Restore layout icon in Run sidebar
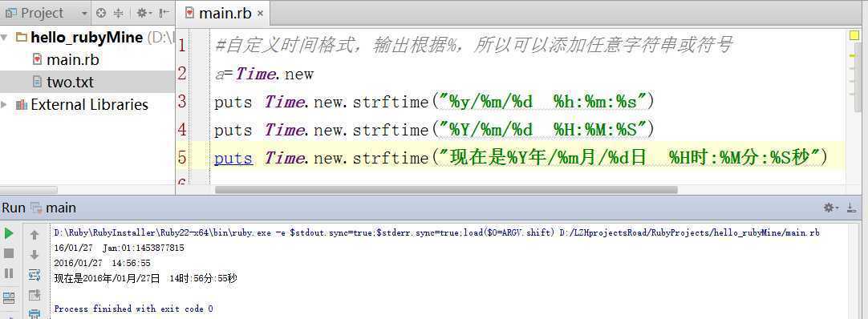The height and width of the screenshot is (319, 868). click(x=9, y=298)
